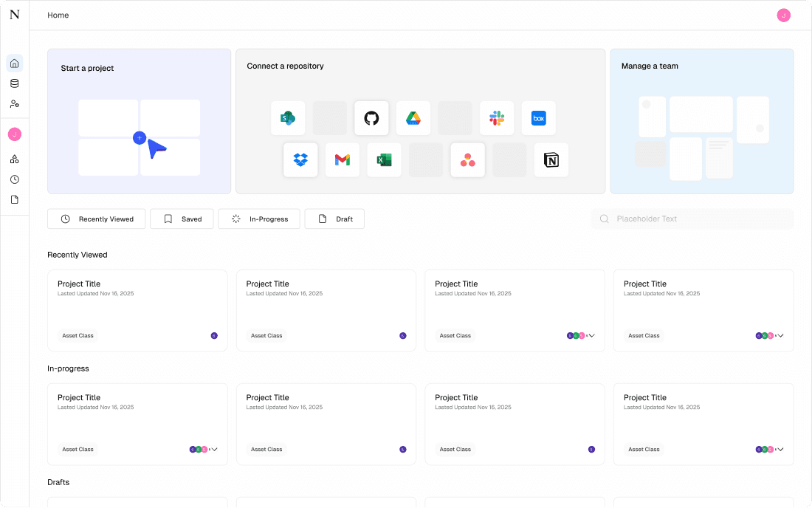
Task: Click the In-progress section heading
Action: click(68, 368)
